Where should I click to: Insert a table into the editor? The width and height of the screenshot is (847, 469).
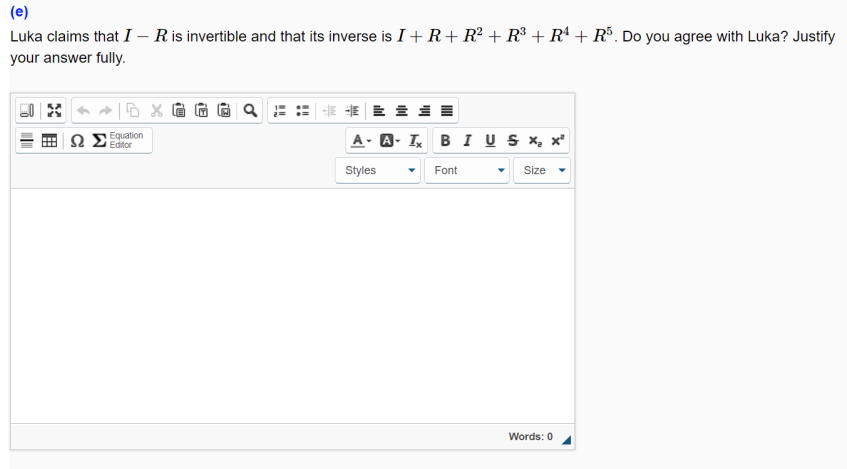[49, 140]
